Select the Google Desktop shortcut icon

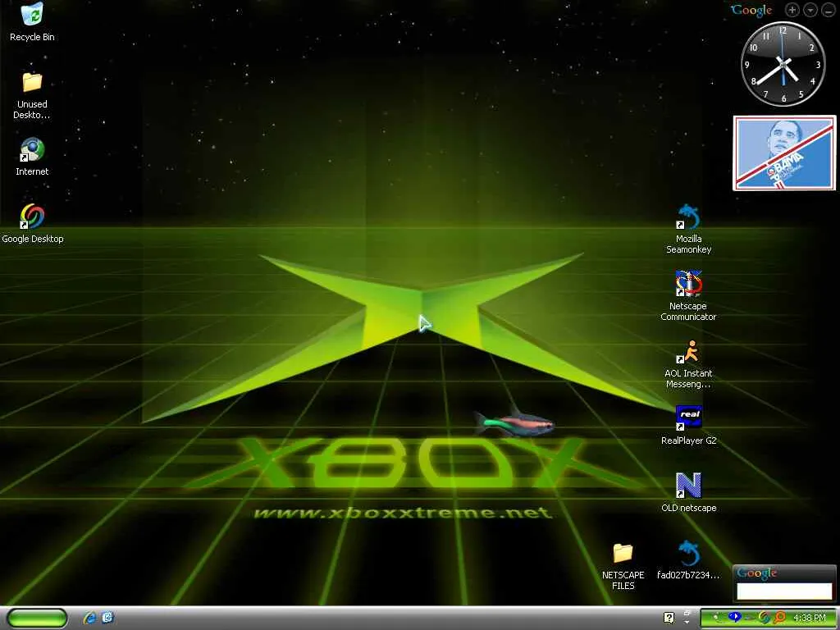pyautogui.click(x=32, y=217)
